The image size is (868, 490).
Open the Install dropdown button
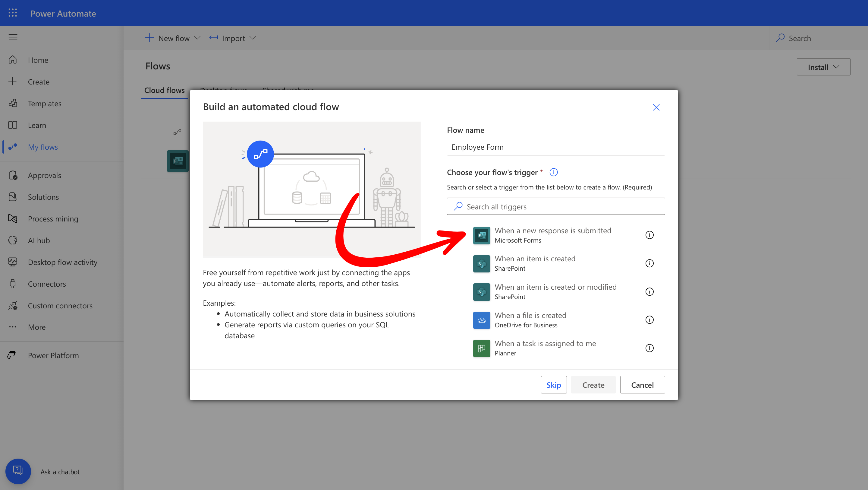pos(823,67)
